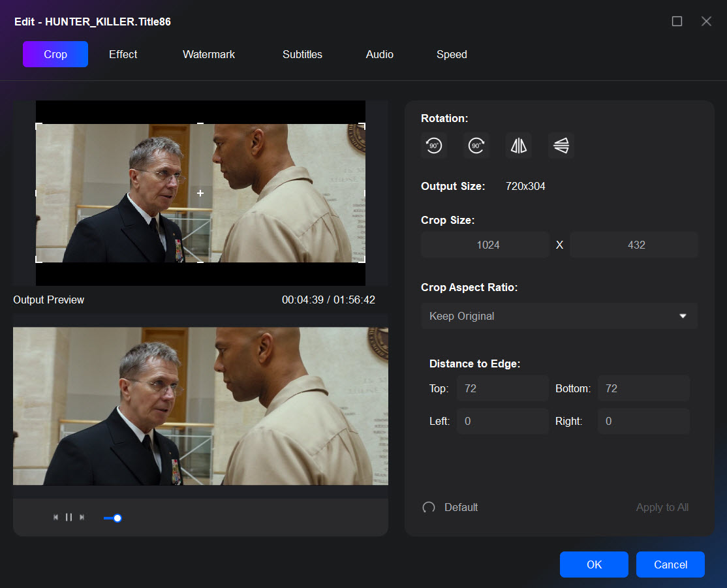
Task: Open the Watermark tab
Action: pyautogui.click(x=209, y=54)
